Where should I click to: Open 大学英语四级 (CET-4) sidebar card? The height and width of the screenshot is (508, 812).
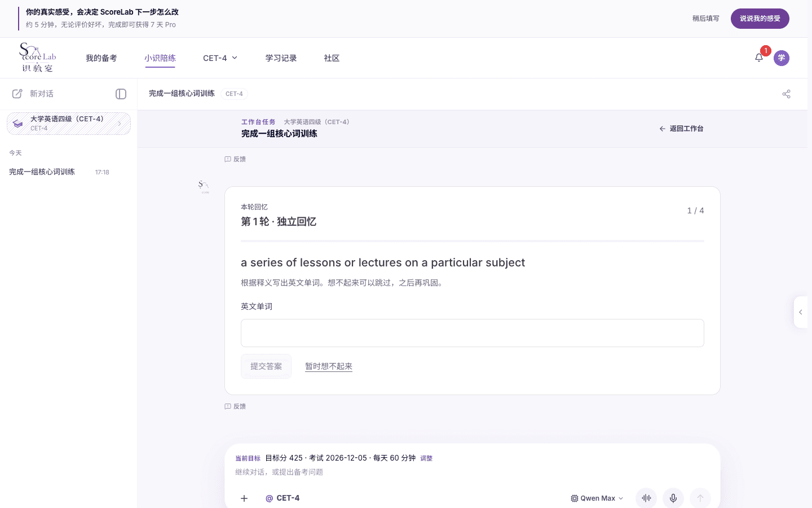pos(69,124)
